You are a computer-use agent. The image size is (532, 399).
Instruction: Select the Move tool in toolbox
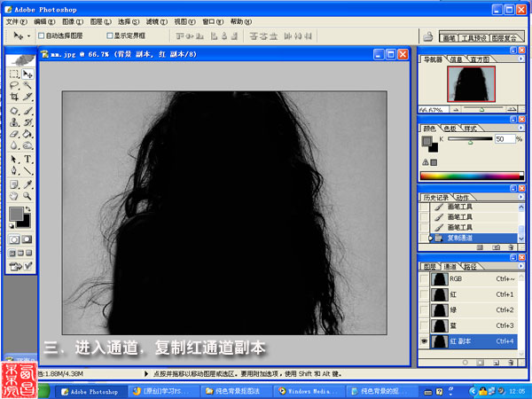(27, 74)
